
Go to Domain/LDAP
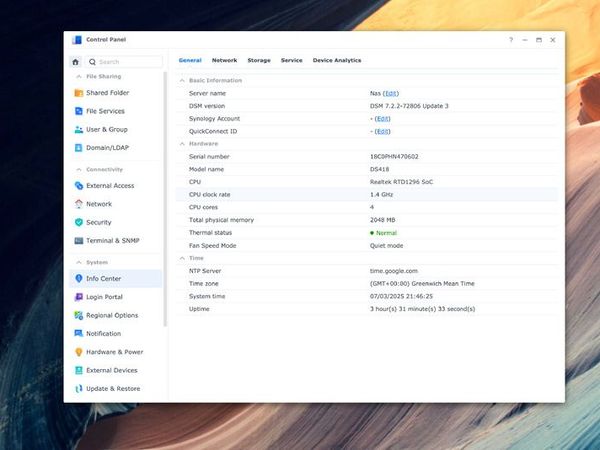coord(116,148)
